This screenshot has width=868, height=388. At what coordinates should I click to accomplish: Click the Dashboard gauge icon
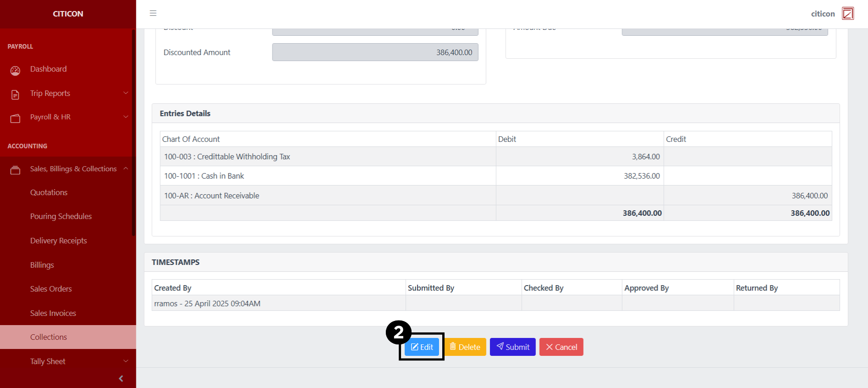click(15, 70)
